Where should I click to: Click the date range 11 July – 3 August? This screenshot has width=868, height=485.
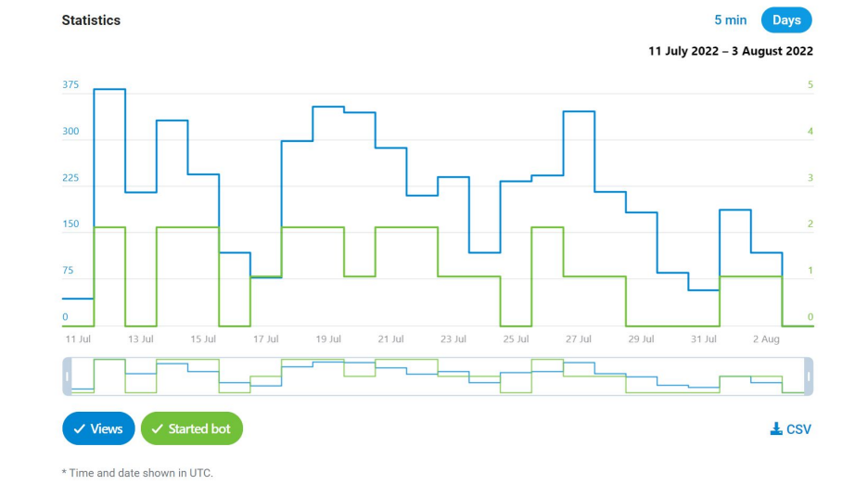click(730, 51)
